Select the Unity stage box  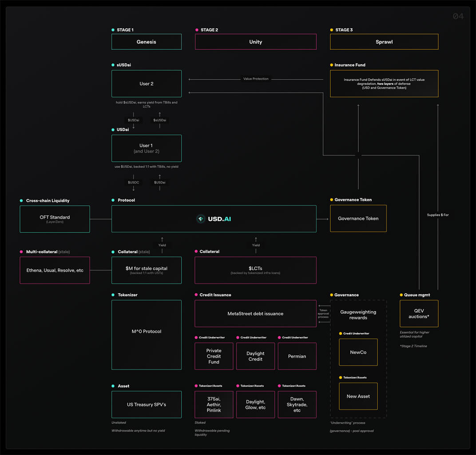256,42
